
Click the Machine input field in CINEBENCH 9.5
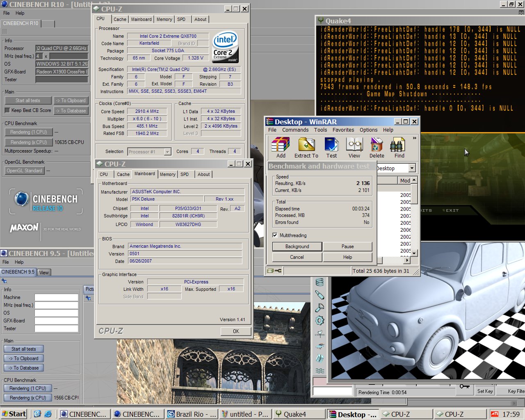coord(56,297)
